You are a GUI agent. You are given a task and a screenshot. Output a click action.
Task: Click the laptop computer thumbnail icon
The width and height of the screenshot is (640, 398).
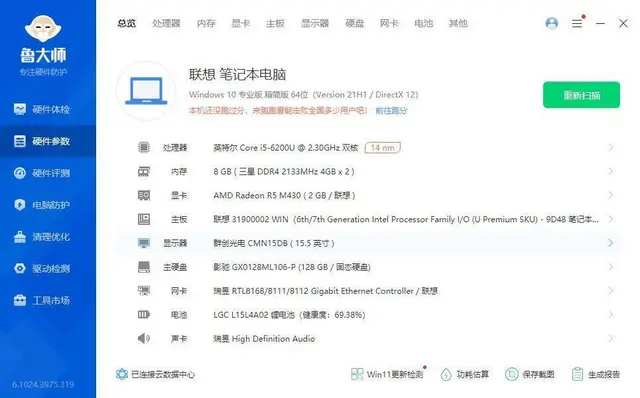(146, 91)
